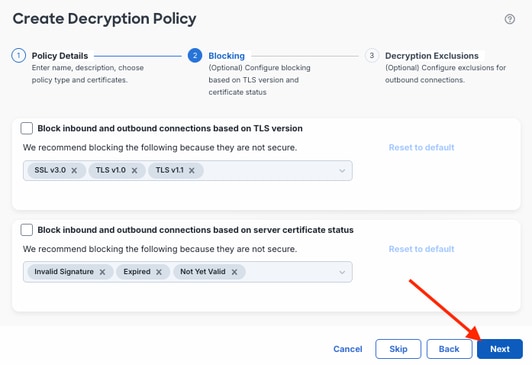Select the TLS v1.1 chip label
The height and width of the screenshot is (365, 532).
click(x=169, y=170)
